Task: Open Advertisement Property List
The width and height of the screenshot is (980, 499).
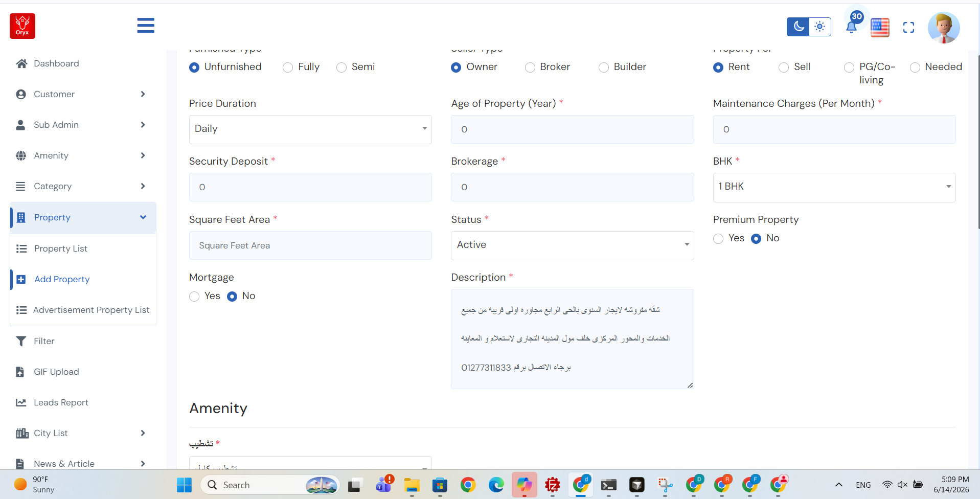Action: 91,310
